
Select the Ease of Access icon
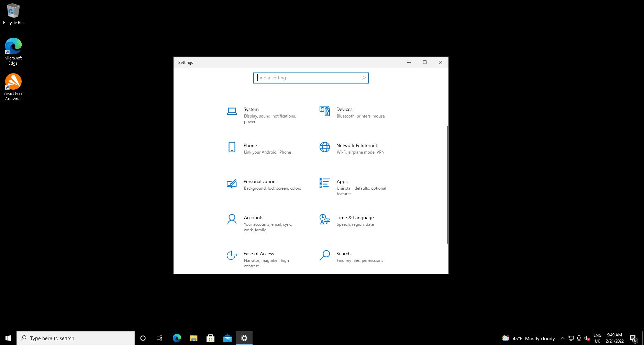coord(232,255)
